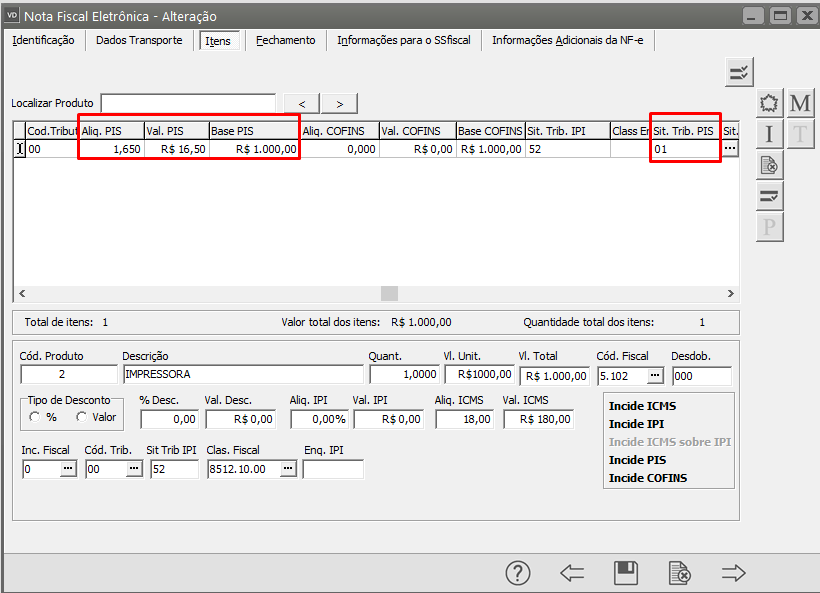Advance with the right arrow icon
The image size is (820, 593).
(x=734, y=573)
